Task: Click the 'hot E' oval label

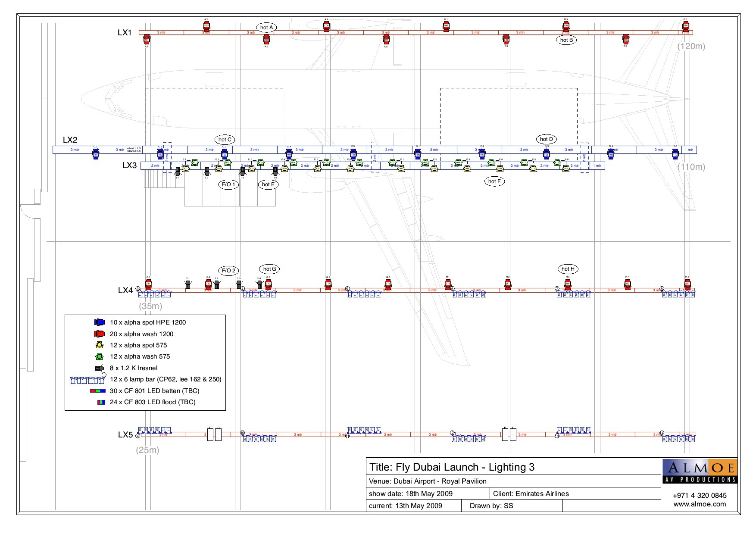Action: (x=268, y=184)
